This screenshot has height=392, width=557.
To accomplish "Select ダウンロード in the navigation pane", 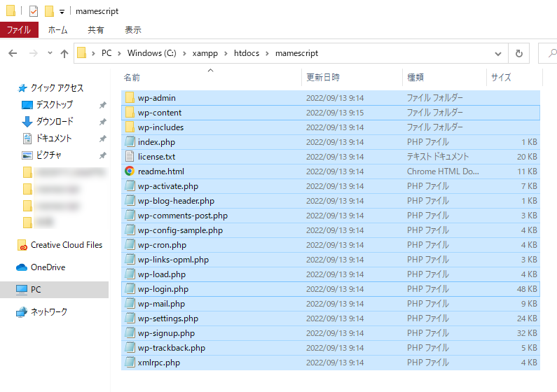I will pyautogui.click(x=54, y=122).
